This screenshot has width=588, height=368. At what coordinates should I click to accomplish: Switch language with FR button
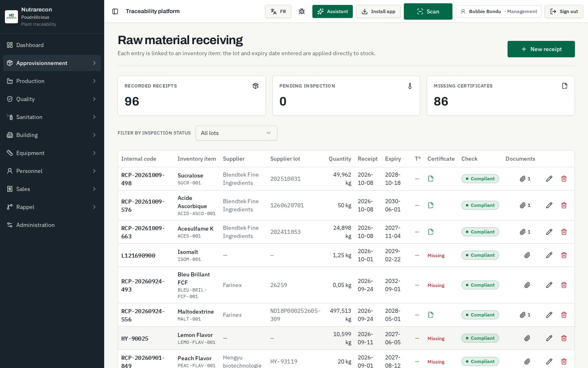[278, 11]
